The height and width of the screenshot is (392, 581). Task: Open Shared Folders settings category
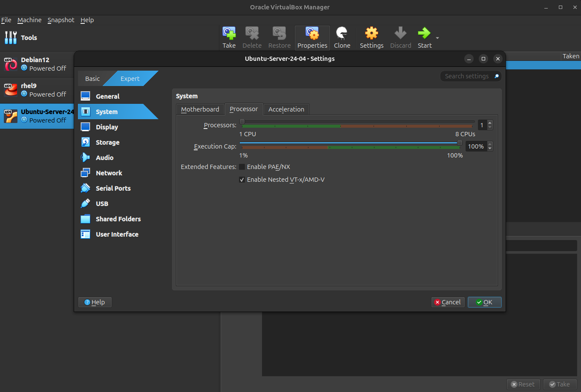click(118, 219)
